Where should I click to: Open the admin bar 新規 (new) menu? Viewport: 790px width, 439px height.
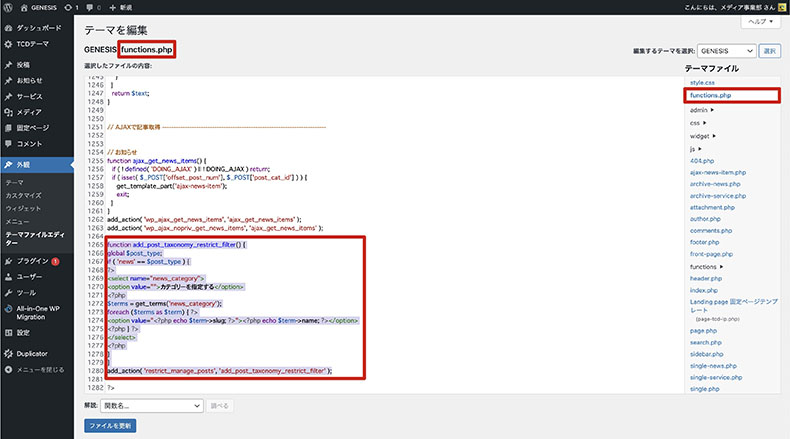(x=121, y=8)
